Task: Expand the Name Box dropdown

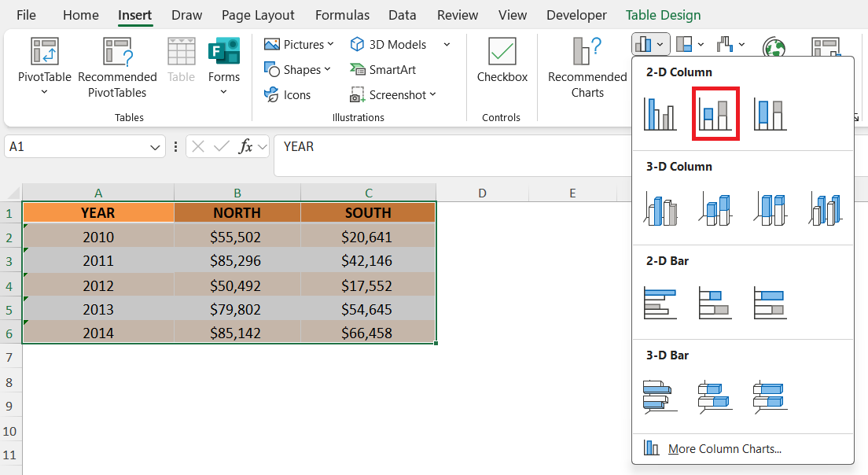Action: coord(154,147)
